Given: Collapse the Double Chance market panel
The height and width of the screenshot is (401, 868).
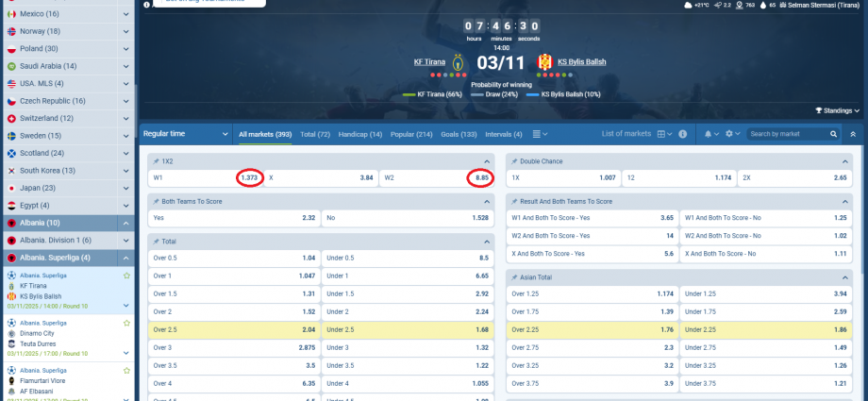Looking at the screenshot, I should (x=844, y=161).
